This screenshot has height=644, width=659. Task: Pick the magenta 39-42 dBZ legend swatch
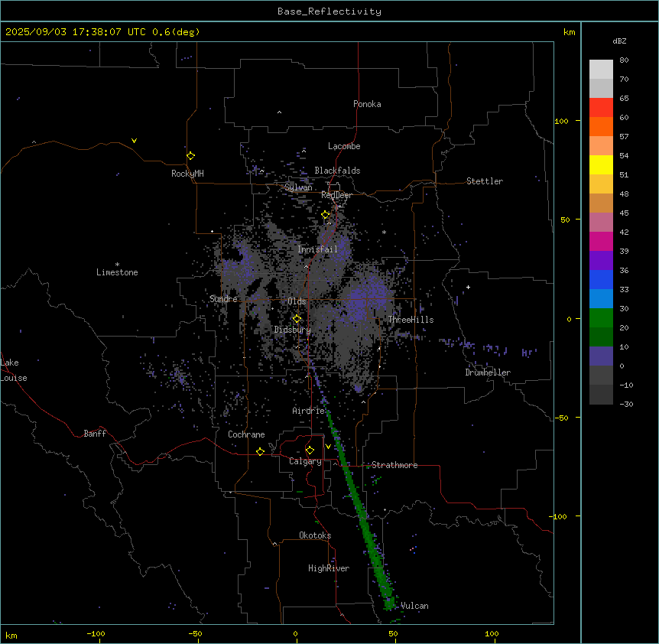[x=601, y=241]
